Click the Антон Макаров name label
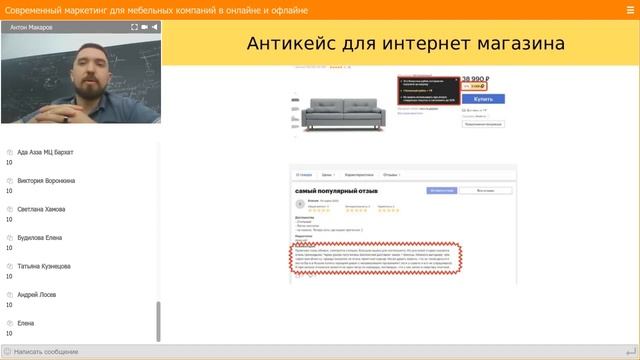640x360 pixels. [x=31, y=27]
